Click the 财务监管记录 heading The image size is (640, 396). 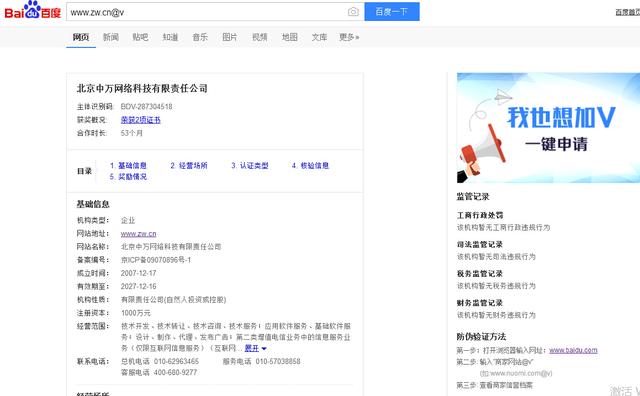pyautogui.click(x=480, y=303)
